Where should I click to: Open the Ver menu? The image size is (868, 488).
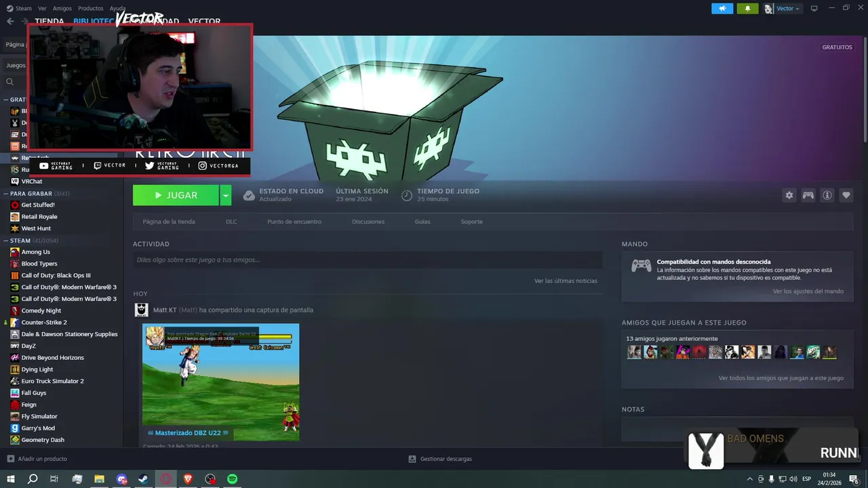pos(43,8)
